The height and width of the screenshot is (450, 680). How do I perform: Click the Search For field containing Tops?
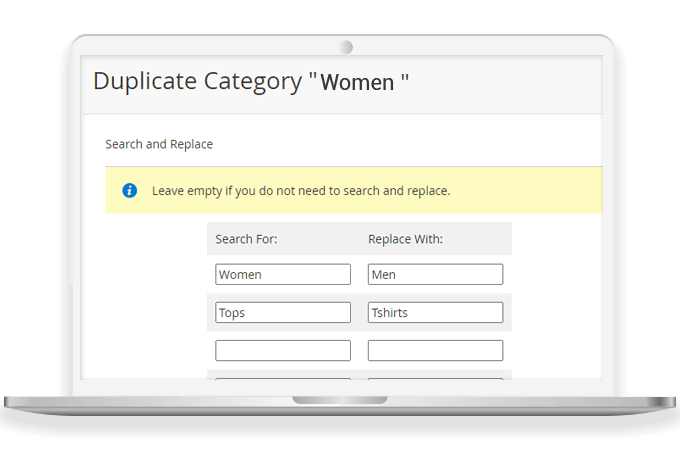click(283, 312)
